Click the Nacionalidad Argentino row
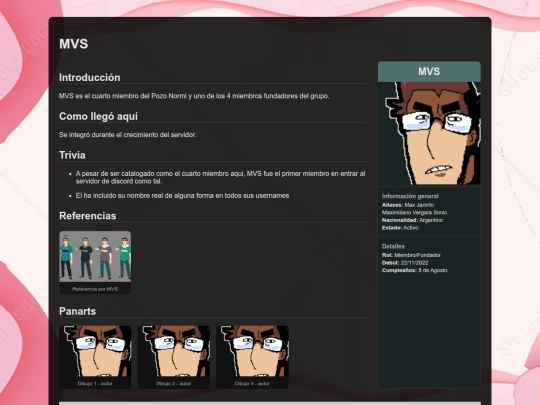Image resolution: width=540 pixels, height=405 pixels. click(x=412, y=220)
